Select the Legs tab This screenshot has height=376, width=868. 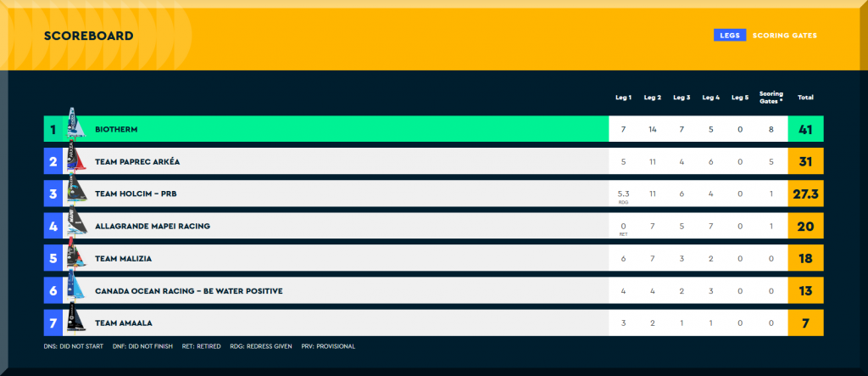729,36
